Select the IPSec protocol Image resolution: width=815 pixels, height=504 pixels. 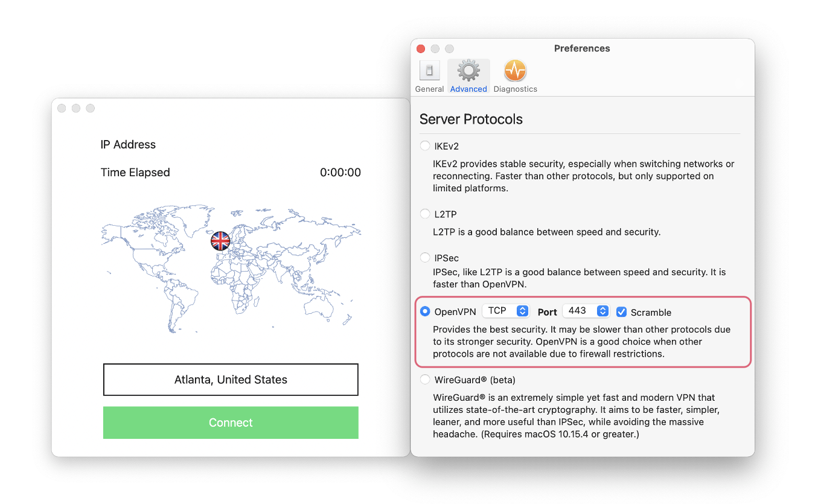pos(424,257)
